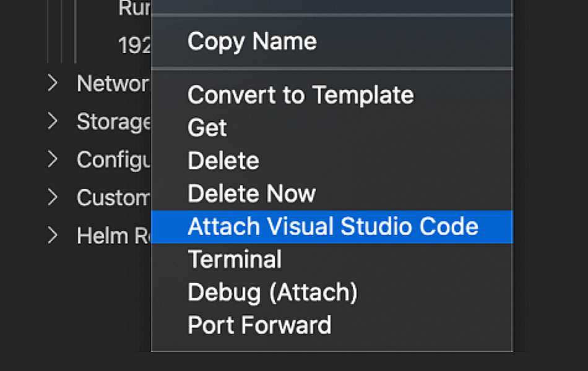Image resolution: width=588 pixels, height=371 pixels.
Task: Expand the Configuration section
Action: pyautogui.click(x=53, y=160)
